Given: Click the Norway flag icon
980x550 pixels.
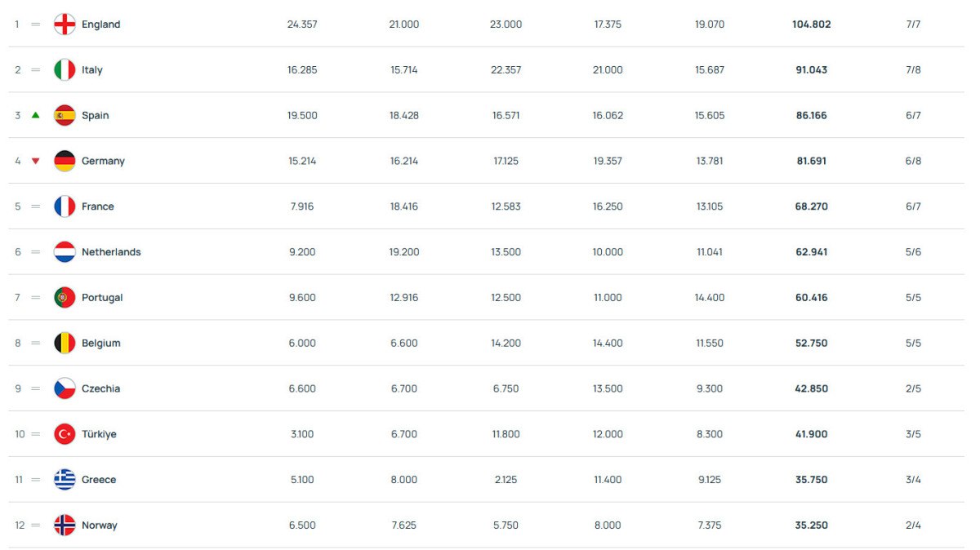Looking at the screenshot, I should [x=65, y=526].
